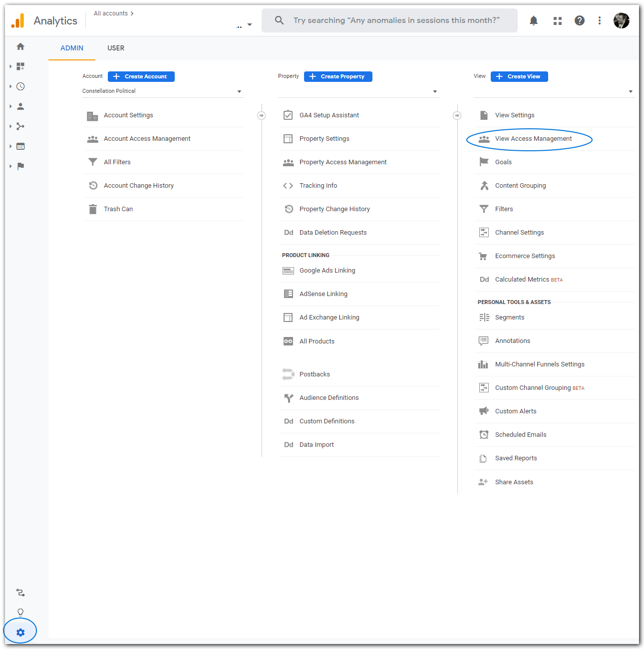Open the Property selector dropdown

[x=358, y=91]
